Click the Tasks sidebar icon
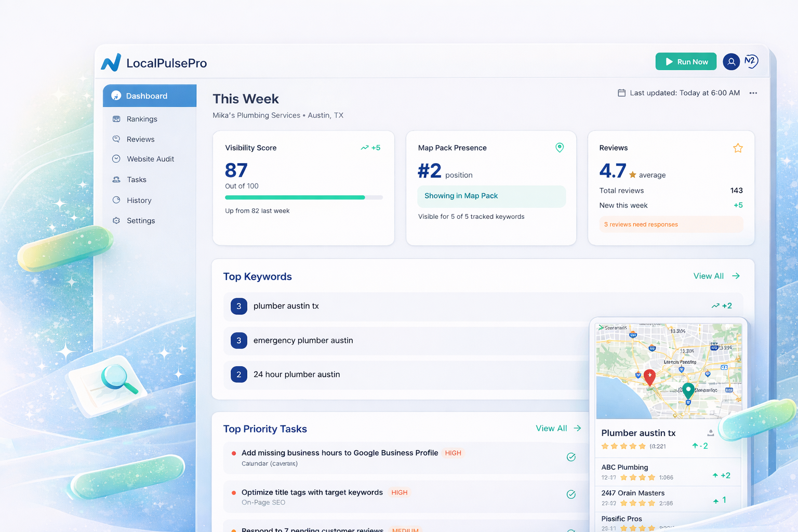This screenshot has height=532, width=798. pyautogui.click(x=116, y=179)
